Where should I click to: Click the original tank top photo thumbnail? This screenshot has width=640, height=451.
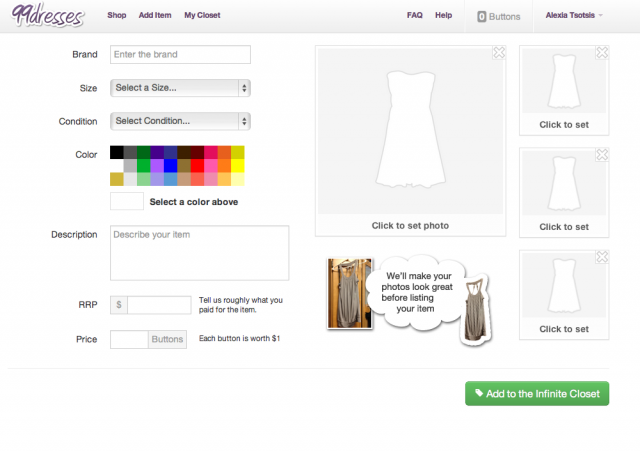click(349, 293)
